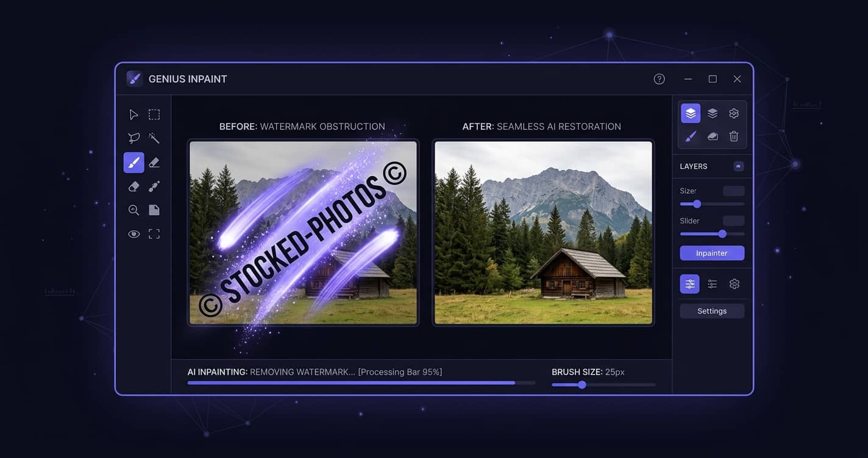Click the trash can delete icon
868x458 pixels.
[734, 136]
